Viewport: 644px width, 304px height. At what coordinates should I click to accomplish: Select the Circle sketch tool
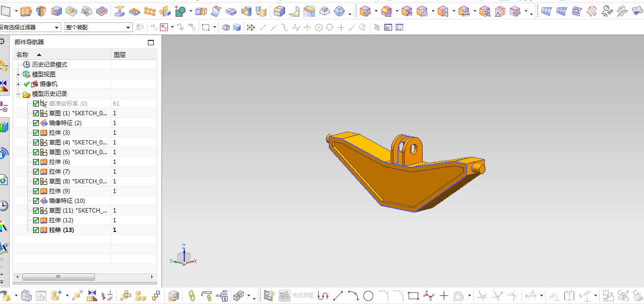click(368, 295)
